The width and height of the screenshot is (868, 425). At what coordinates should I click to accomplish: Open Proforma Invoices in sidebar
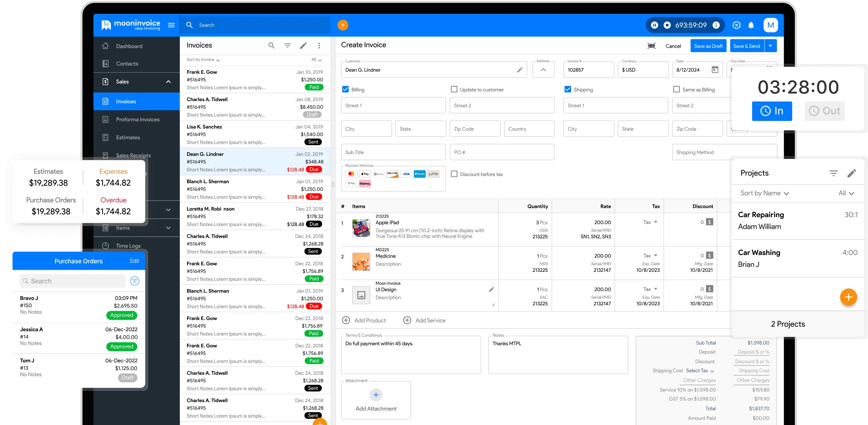pos(138,119)
